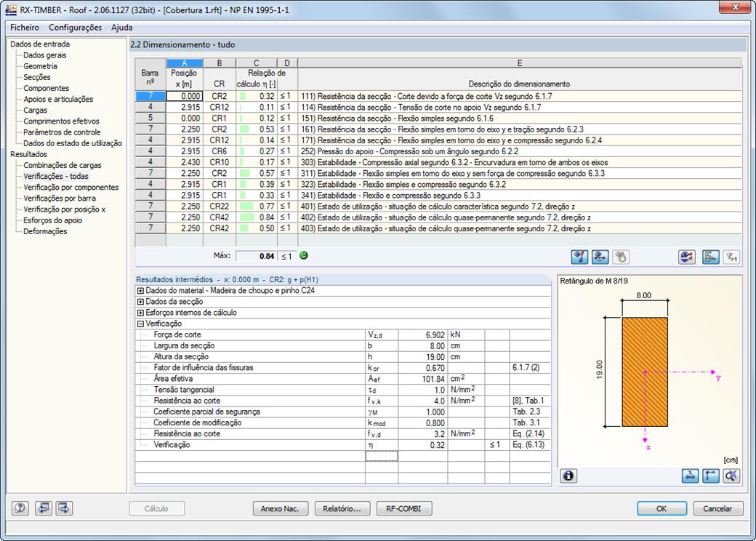The height and width of the screenshot is (541, 756).
Task: Select row 252) Pressão do apoio
Action: tap(438, 151)
